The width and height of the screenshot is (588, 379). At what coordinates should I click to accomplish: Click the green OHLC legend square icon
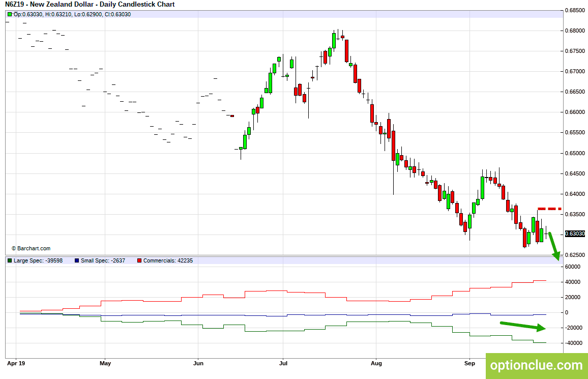coord(9,14)
